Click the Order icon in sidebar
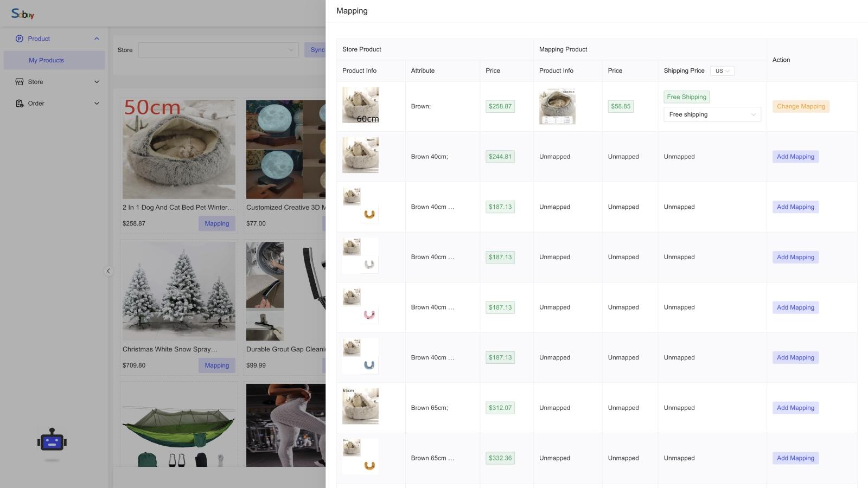Viewport: 868px width, 488px height. pos(20,104)
